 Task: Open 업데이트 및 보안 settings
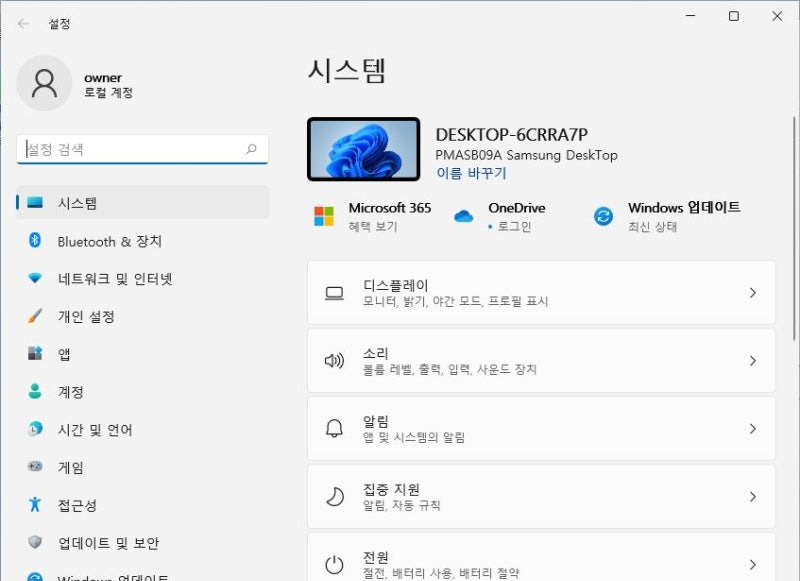click(142, 543)
